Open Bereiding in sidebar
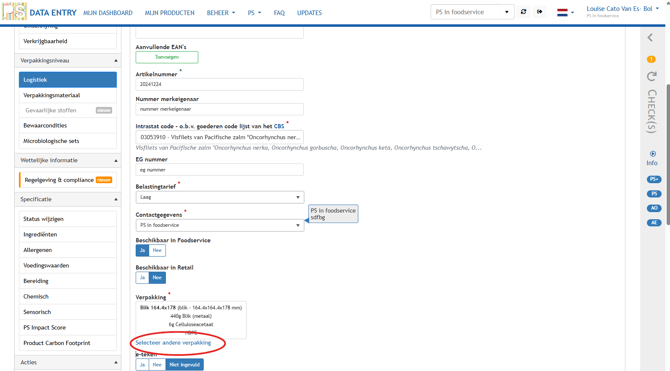 (68, 281)
